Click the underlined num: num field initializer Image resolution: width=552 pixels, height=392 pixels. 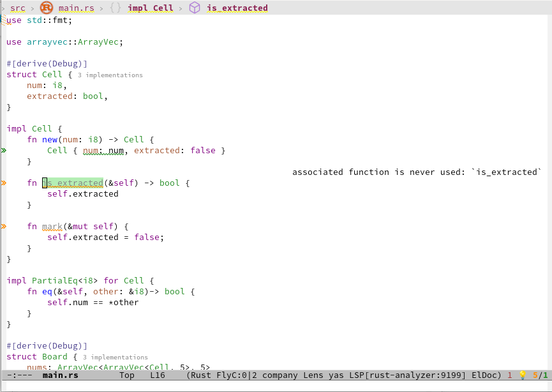pyautogui.click(x=103, y=151)
